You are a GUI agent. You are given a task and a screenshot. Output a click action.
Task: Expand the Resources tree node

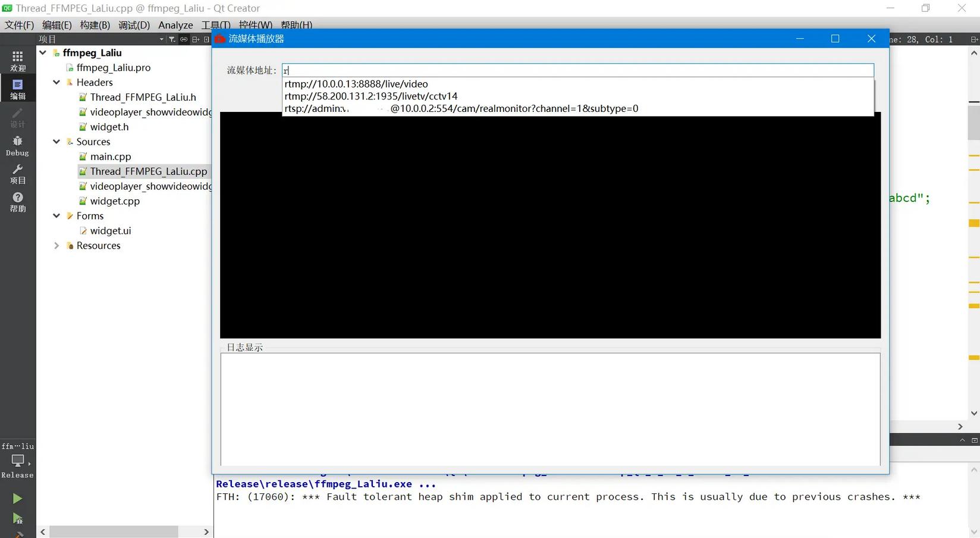pyautogui.click(x=56, y=245)
